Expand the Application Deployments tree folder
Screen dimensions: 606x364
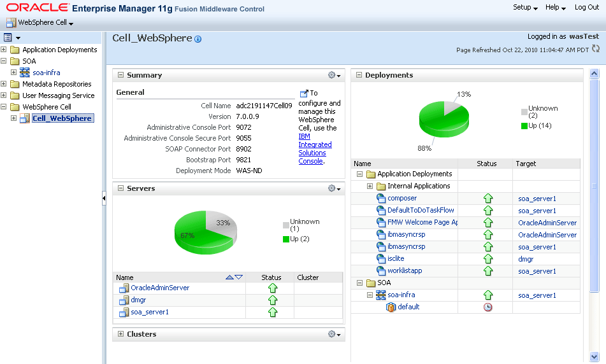point(3,50)
